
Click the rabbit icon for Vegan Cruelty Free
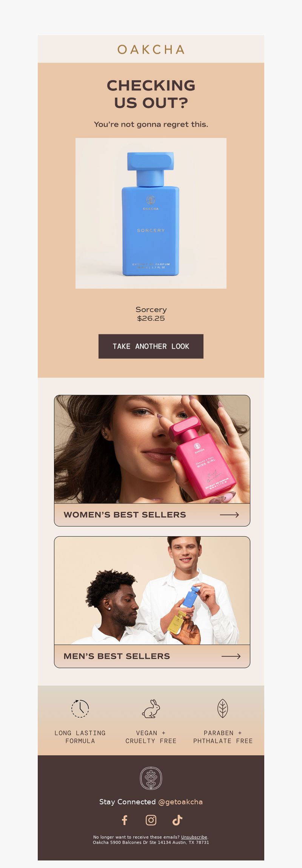pyautogui.click(x=151, y=709)
